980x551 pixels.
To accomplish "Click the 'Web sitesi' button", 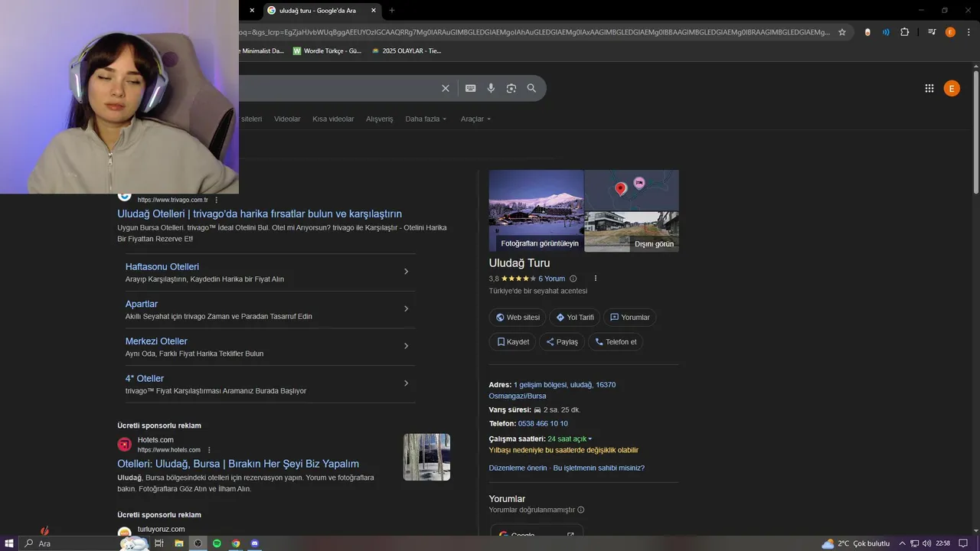I will [518, 318].
